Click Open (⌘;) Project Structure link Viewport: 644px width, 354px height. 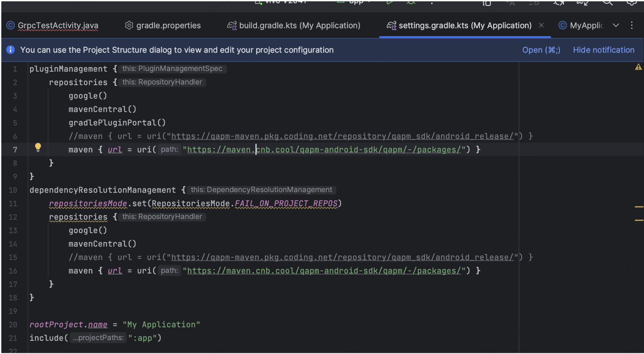point(541,50)
